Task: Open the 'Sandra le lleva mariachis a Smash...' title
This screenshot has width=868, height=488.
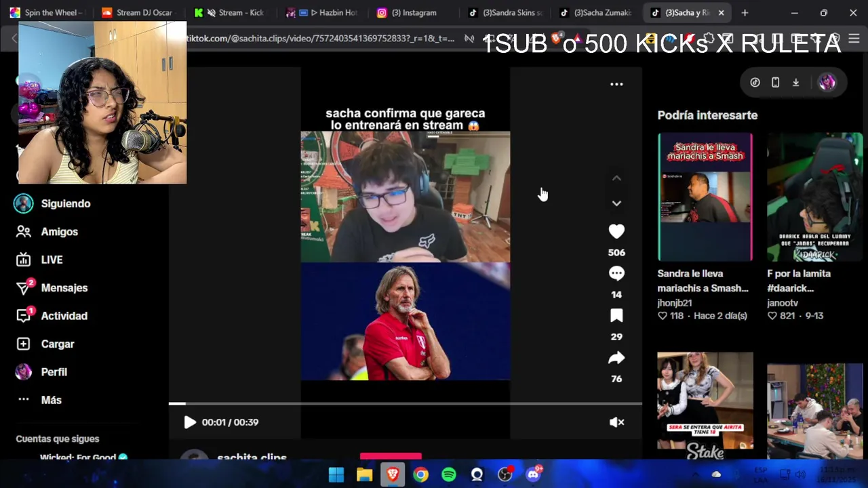Action: [703, 281]
